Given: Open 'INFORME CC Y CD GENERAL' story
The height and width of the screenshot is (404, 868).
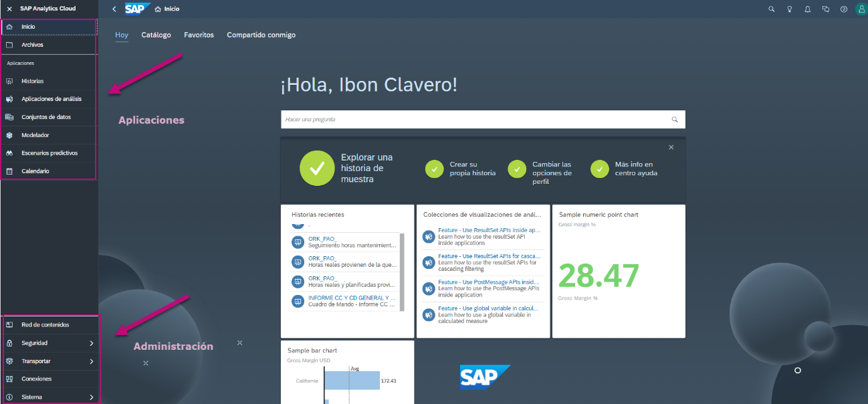Looking at the screenshot, I should pyautogui.click(x=344, y=301).
